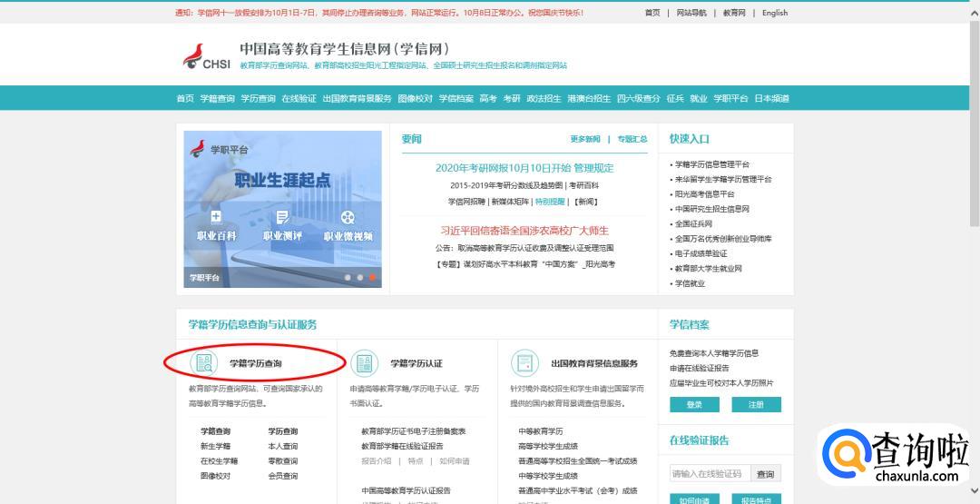Click the 学籍学历查询 service icon
Image resolution: width=980 pixels, height=504 pixels.
204,363
